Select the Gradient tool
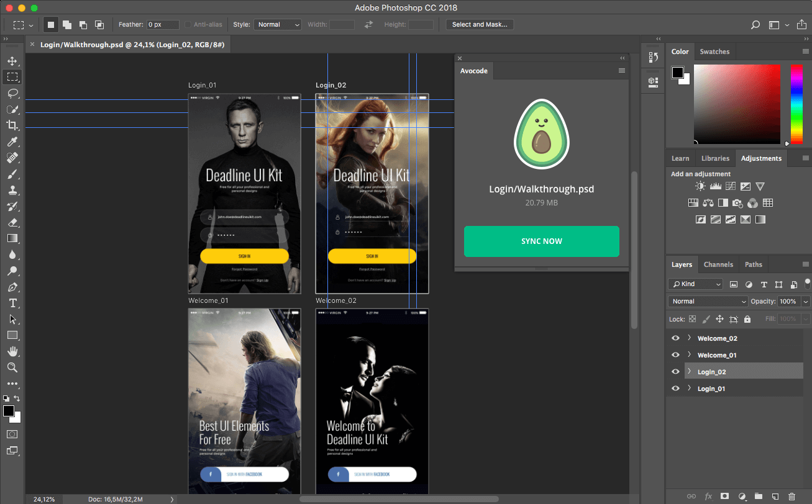812x504 pixels. tap(12, 238)
